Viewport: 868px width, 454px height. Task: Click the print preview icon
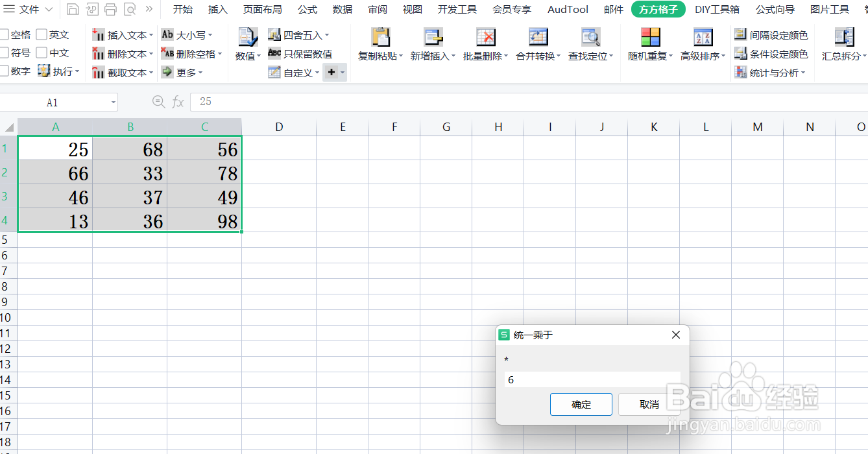130,9
